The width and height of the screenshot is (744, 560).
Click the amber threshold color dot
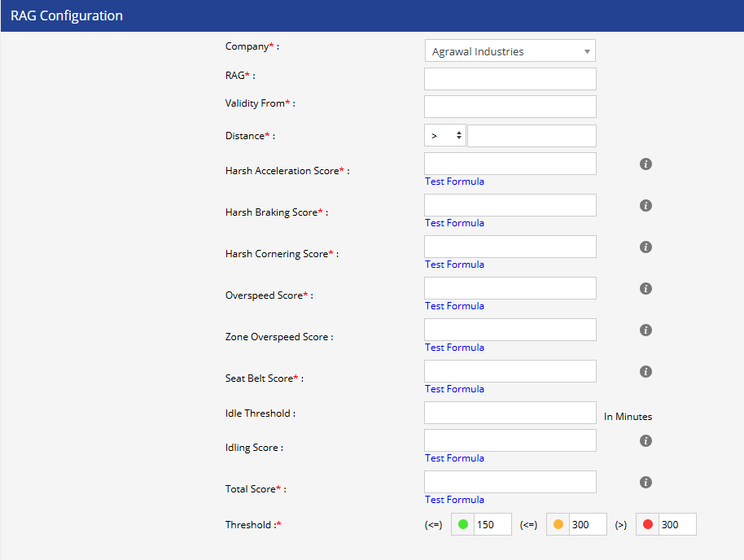pyautogui.click(x=558, y=524)
